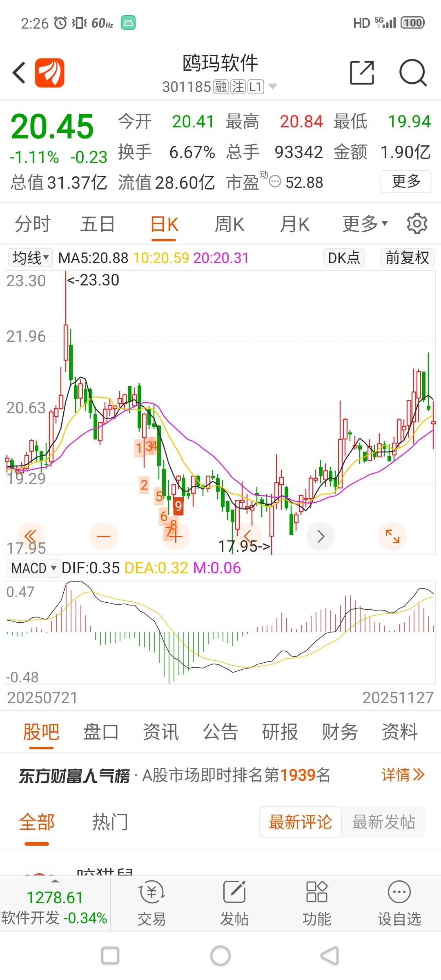Tap 总值 31.37亿 market cap value
This screenshot has height=980, width=441.
59,183
